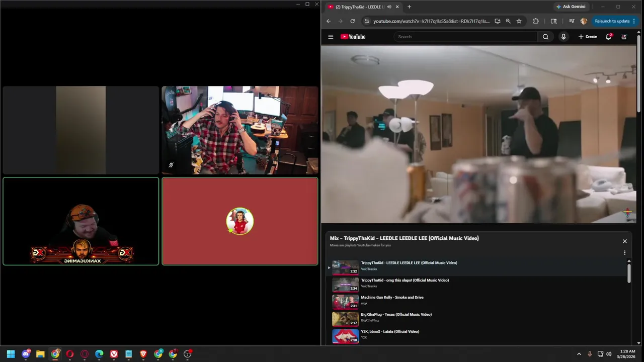Mute the tab using its speaker icon
Viewport: 644px width, 362px height.
point(389,7)
